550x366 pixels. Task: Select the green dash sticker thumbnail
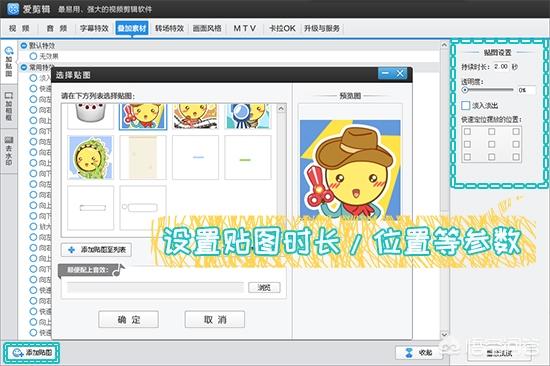[248, 158]
